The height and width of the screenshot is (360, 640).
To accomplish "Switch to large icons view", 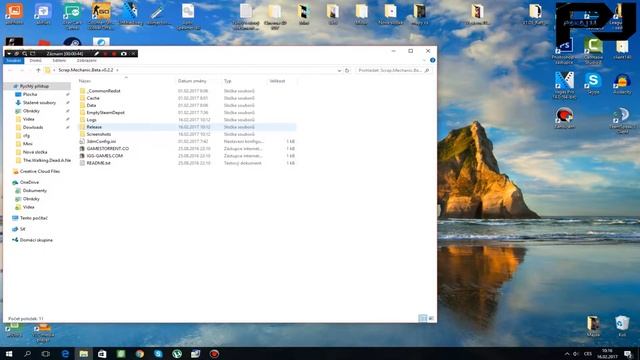I will [x=431, y=318].
